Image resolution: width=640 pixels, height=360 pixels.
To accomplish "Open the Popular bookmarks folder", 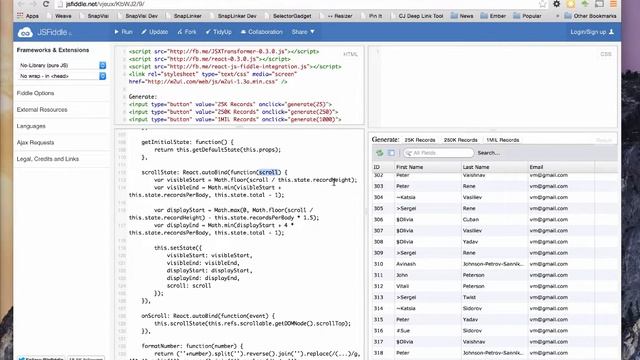I will (527, 16).
